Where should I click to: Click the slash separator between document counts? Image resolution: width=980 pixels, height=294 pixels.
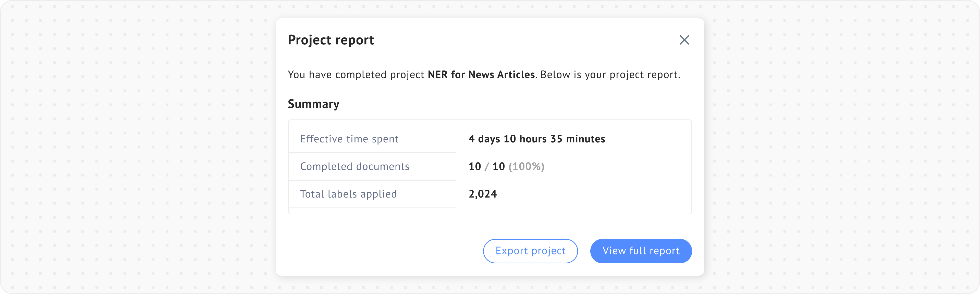pyautogui.click(x=487, y=167)
